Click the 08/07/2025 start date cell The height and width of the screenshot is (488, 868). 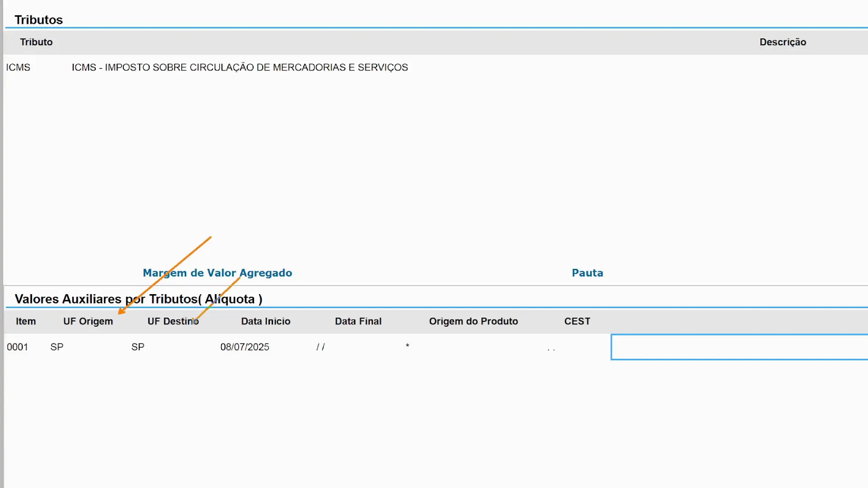click(245, 347)
